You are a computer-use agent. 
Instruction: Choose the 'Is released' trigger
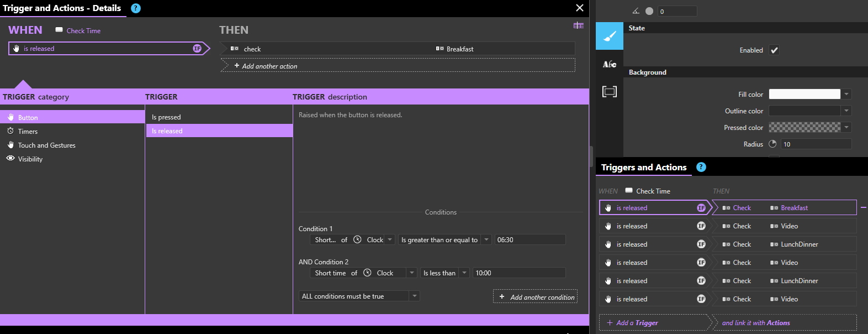tap(219, 131)
